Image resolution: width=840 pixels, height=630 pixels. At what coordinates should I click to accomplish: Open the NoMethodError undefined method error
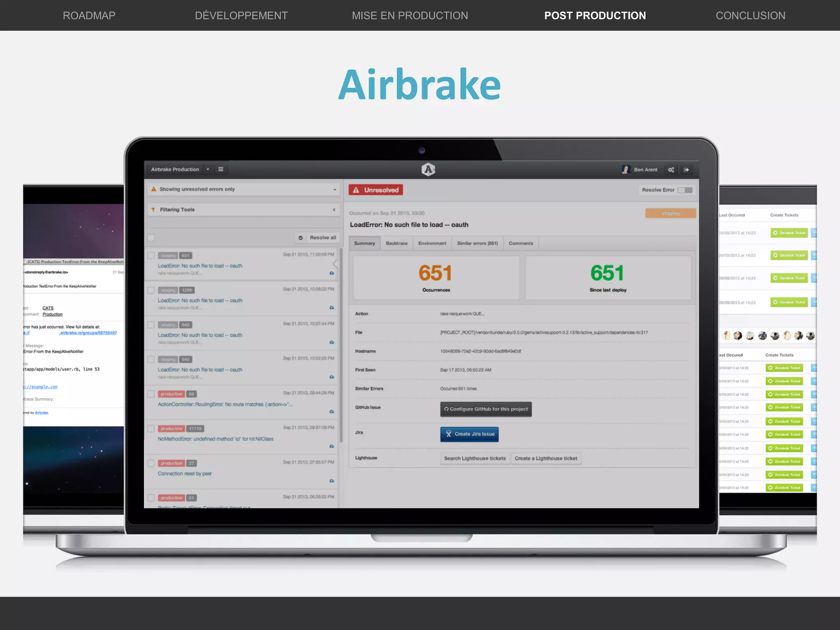[x=215, y=439]
